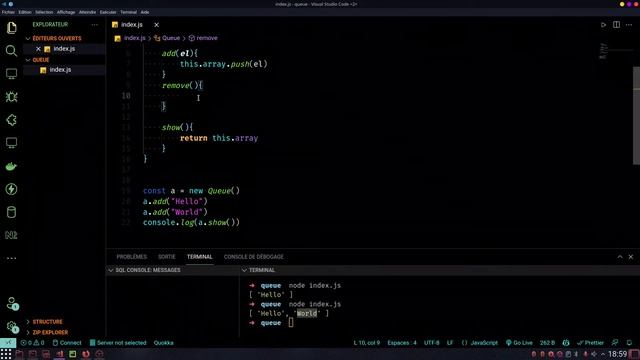The width and height of the screenshot is (640, 360).
Task: Open the Edition menu
Action: tap(25, 12)
